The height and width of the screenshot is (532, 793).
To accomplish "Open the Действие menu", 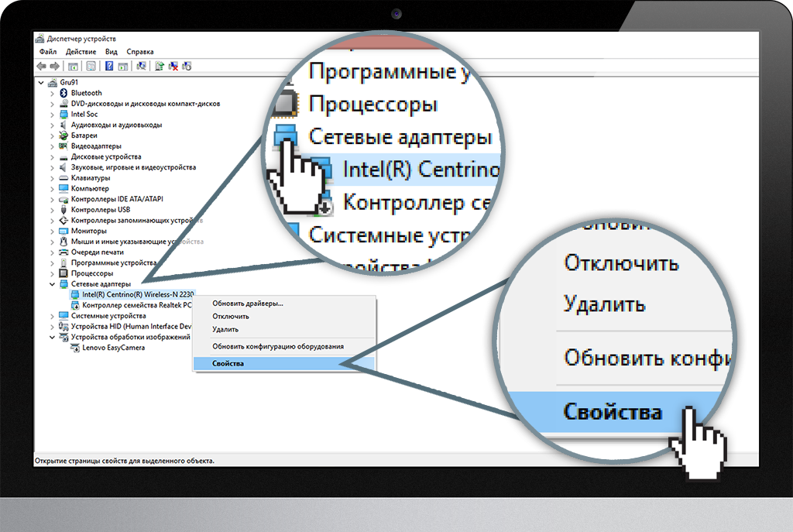I will [81, 52].
